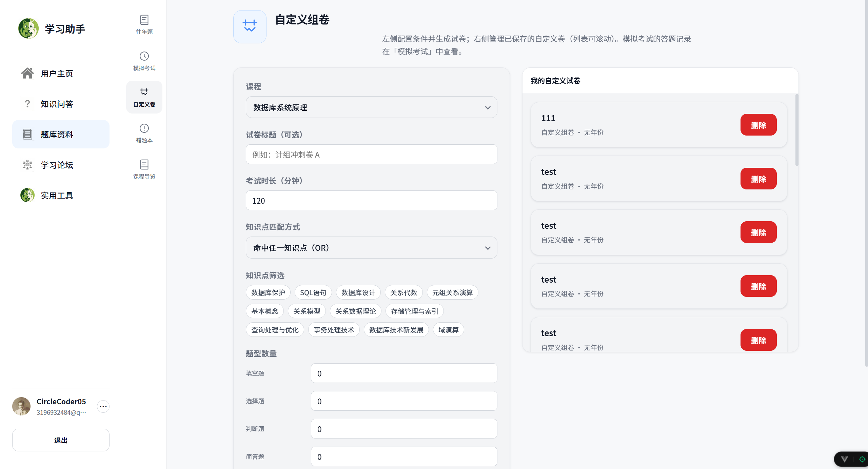Click the 自定义组卷 header icon
Screen dimensions: 868x469
[x=250, y=27]
